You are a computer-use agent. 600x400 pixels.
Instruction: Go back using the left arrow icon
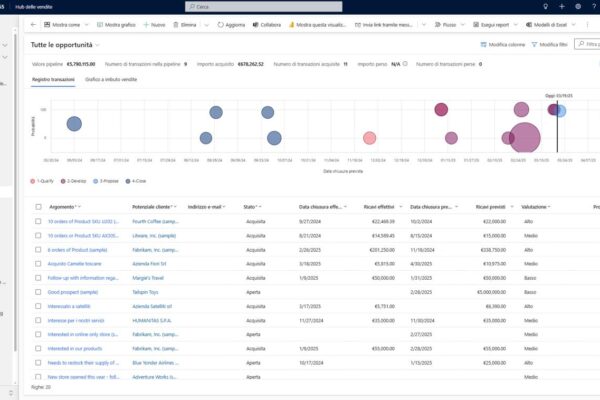33,24
